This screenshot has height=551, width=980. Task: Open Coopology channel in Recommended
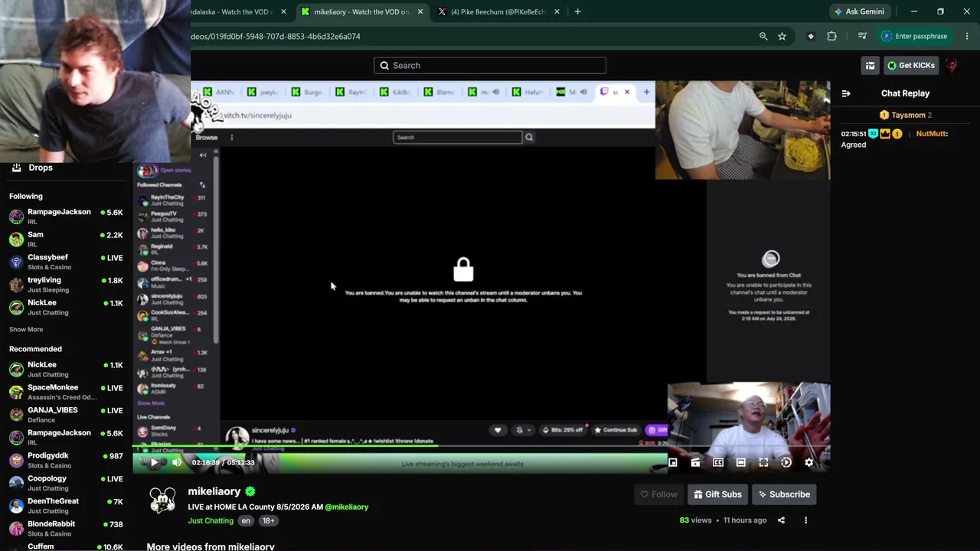66,483
